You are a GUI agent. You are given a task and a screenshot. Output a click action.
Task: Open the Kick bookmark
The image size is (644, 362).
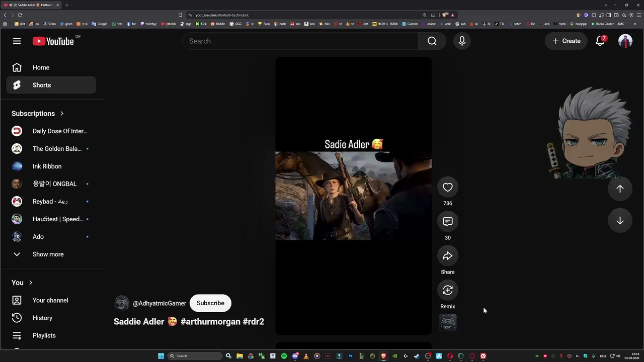201,24
